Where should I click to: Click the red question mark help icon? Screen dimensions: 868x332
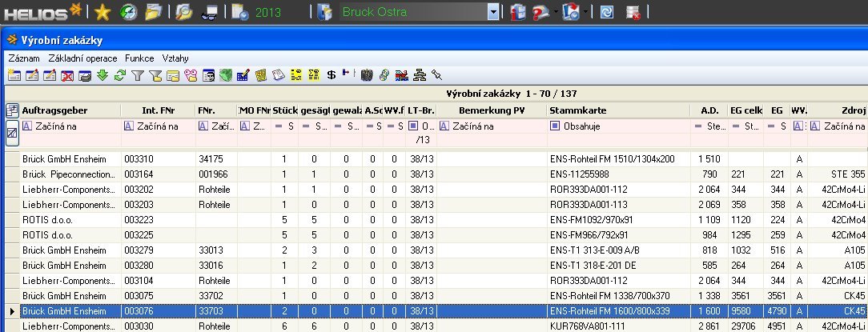coord(540,12)
